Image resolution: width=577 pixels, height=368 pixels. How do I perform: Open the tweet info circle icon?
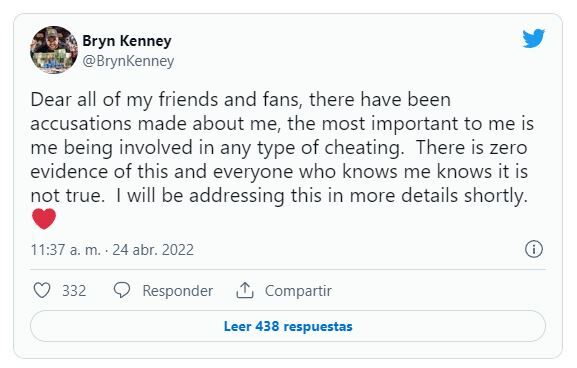coord(534,249)
